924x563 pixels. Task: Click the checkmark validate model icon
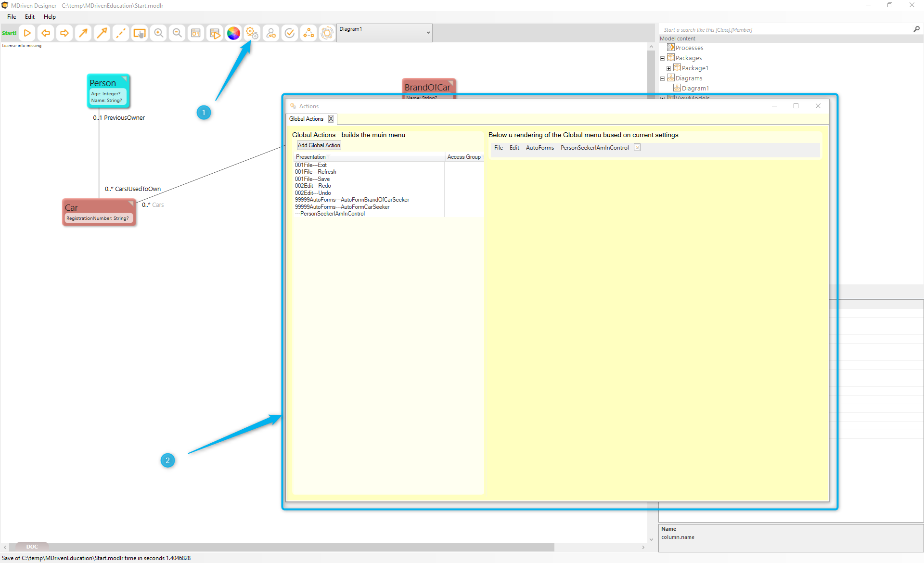click(x=290, y=33)
